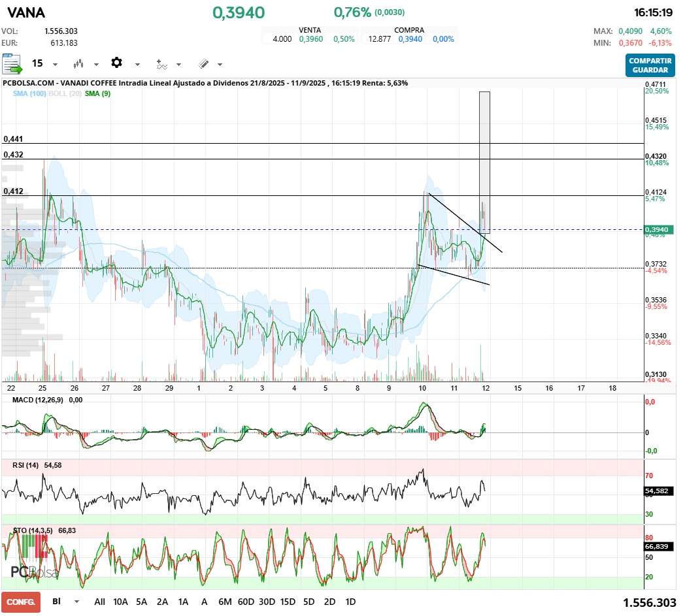Click the EUR value 613.183
Screen dimensions: 685x616
[x=64, y=43]
